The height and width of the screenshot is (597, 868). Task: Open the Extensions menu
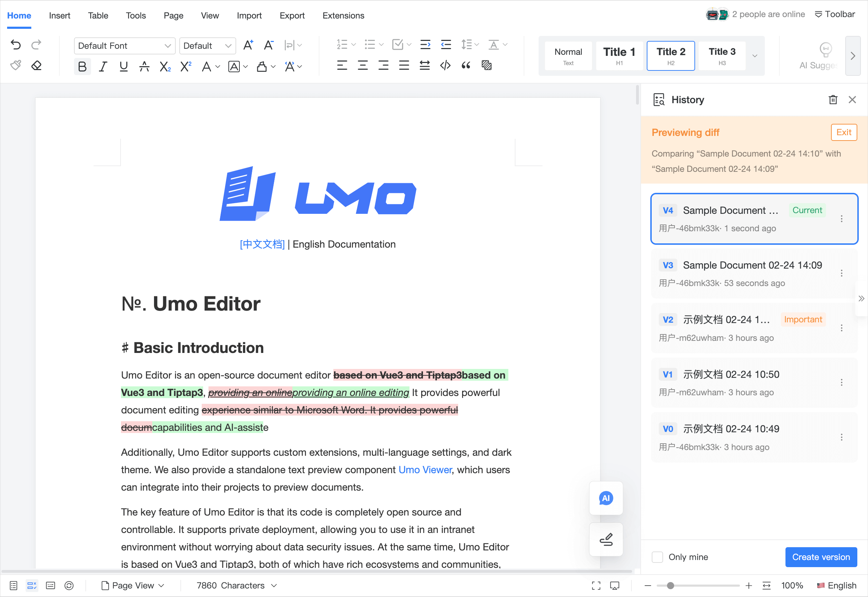(343, 15)
